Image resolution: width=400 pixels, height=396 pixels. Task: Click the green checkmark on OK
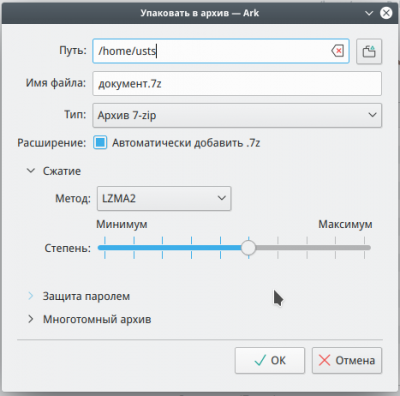260,360
